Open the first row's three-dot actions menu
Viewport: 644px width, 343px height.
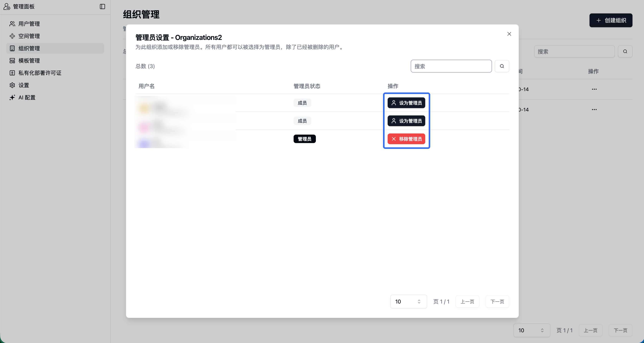tap(594, 89)
